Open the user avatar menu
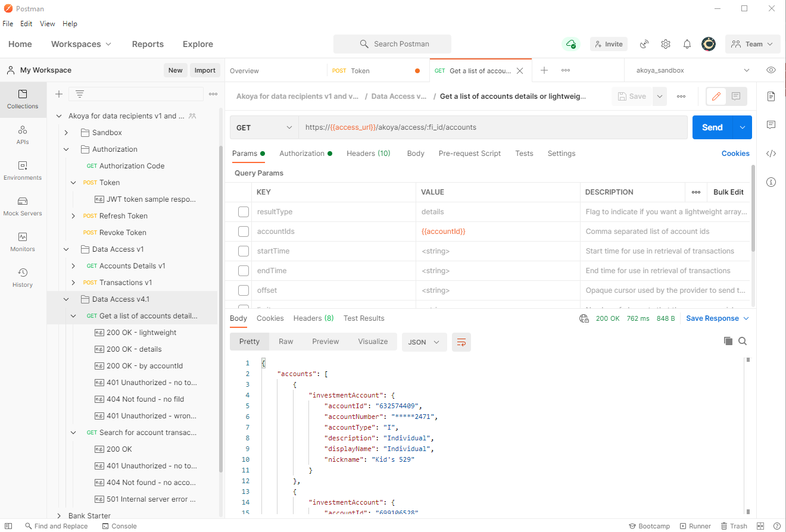Screen dimensions: 786x532 [709, 44]
